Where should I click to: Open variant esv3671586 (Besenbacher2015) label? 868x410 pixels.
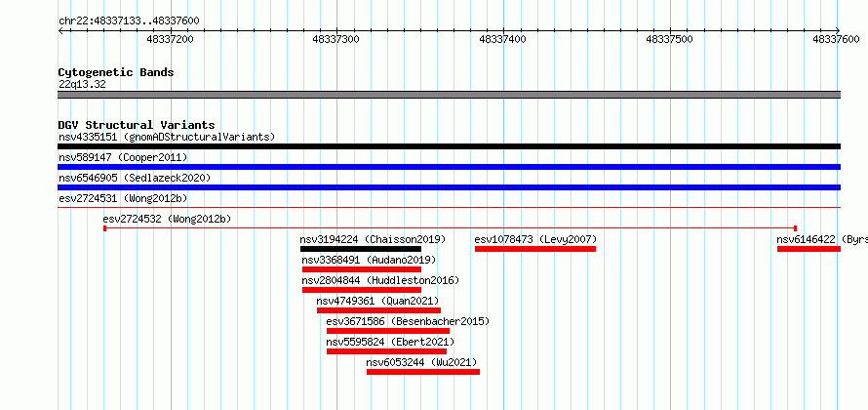click(408, 321)
